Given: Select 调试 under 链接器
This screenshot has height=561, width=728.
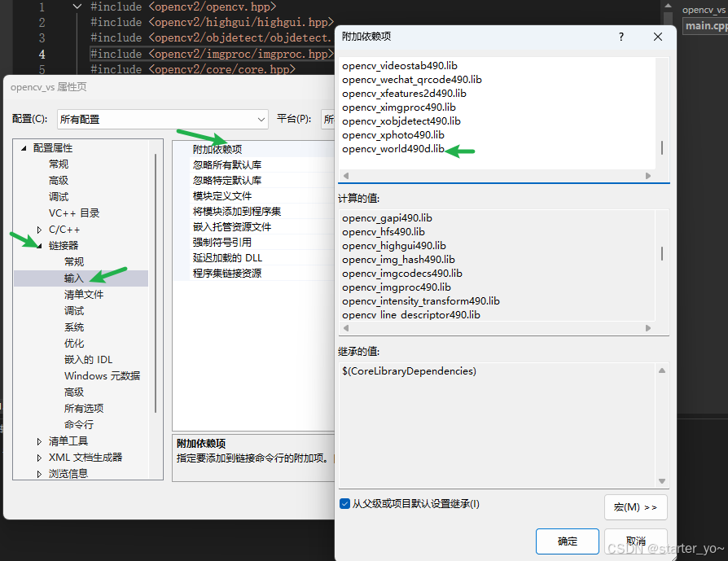Looking at the screenshot, I should [74, 311].
